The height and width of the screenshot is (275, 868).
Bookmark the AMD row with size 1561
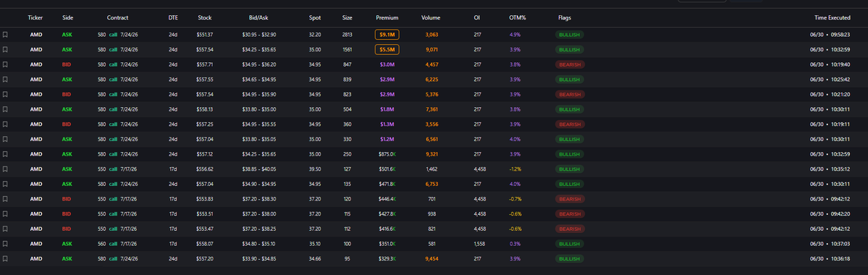(x=4, y=49)
